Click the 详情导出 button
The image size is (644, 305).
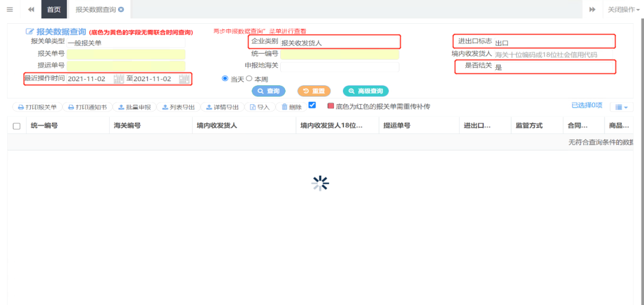(x=222, y=107)
